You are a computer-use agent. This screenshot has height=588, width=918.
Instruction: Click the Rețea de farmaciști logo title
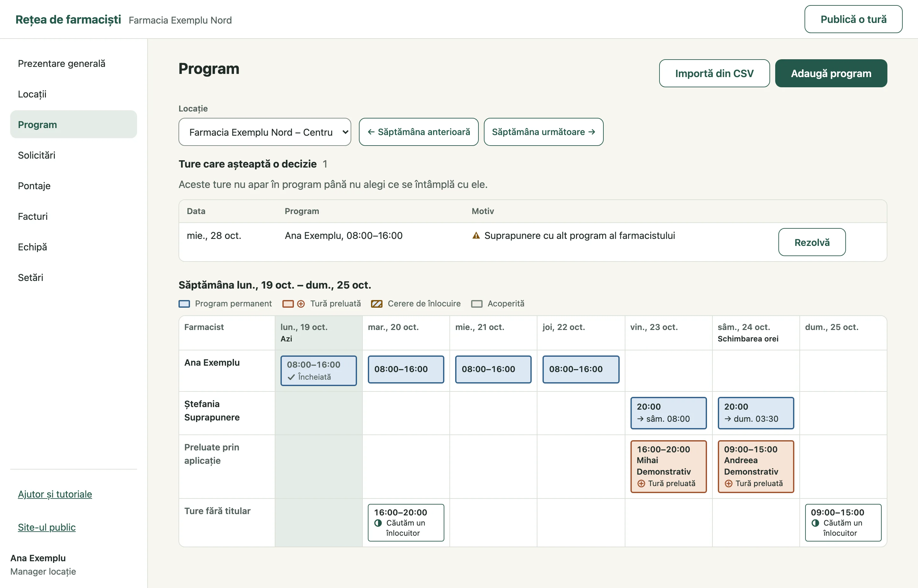[x=68, y=19]
